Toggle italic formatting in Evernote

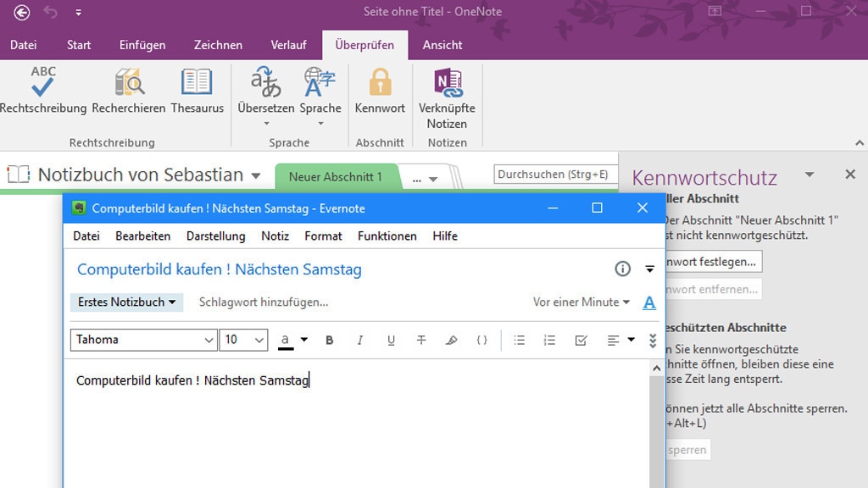[360, 340]
